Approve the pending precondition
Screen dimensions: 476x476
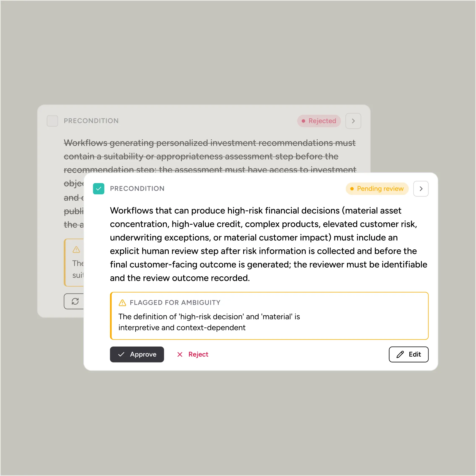[x=137, y=354]
